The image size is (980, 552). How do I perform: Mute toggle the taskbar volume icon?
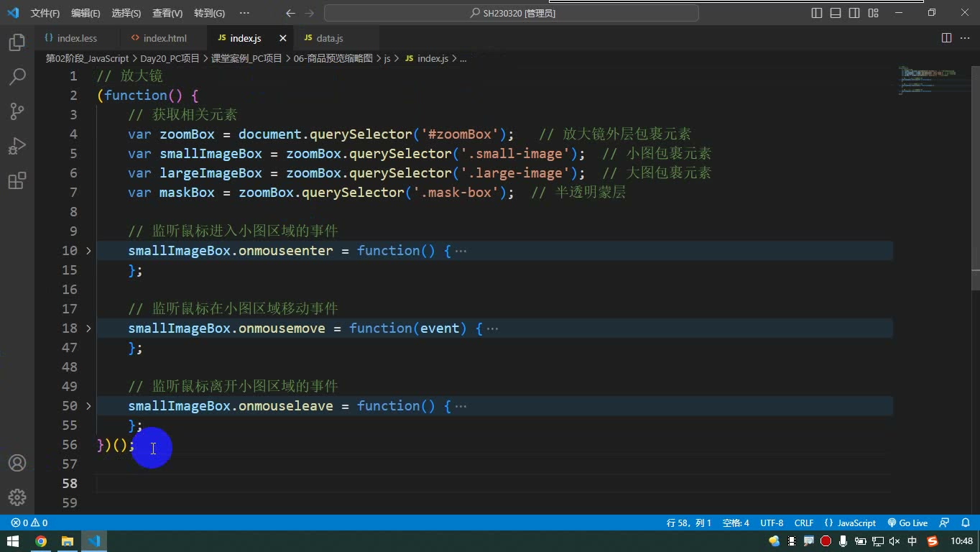(895, 541)
